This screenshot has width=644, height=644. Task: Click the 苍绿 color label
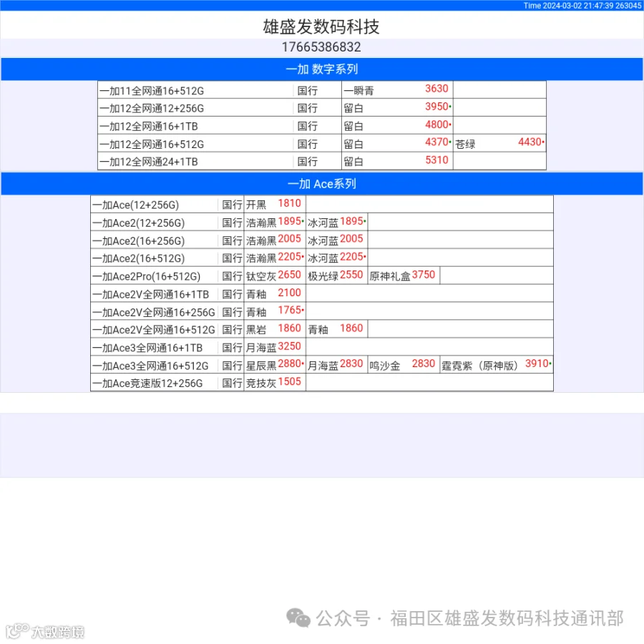point(465,144)
